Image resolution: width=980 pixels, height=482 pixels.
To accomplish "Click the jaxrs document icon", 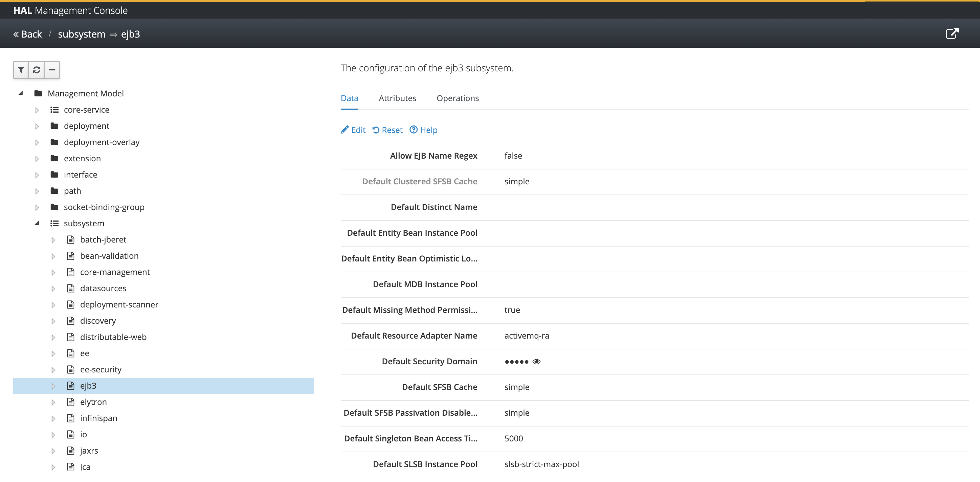I will pyautogui.click(x=71, y=451).
